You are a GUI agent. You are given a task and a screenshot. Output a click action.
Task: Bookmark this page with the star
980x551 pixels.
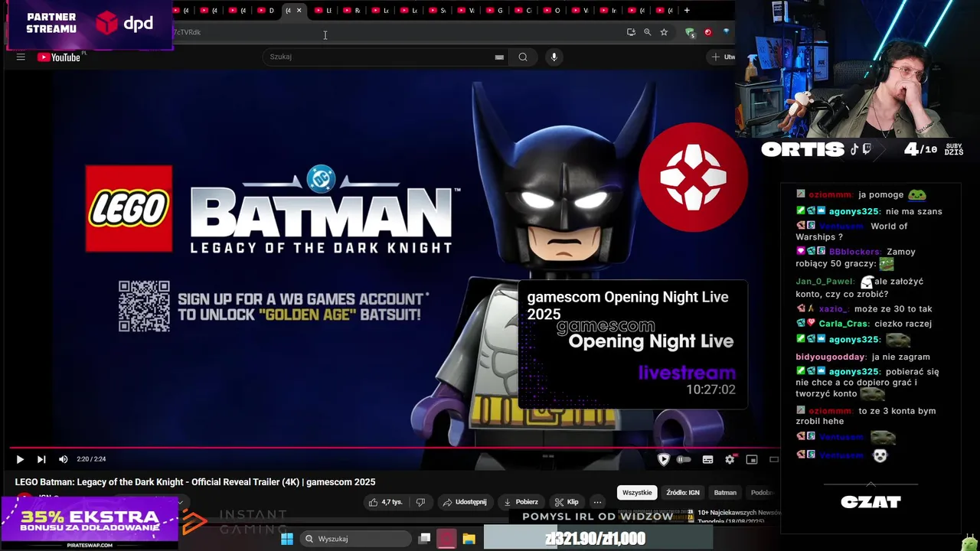pyautogui.click(x=664, y=32)
